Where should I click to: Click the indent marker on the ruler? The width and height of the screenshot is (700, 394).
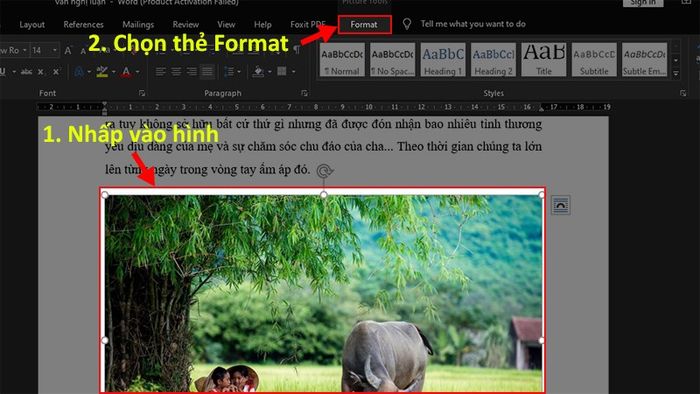(x=104, y=107)
